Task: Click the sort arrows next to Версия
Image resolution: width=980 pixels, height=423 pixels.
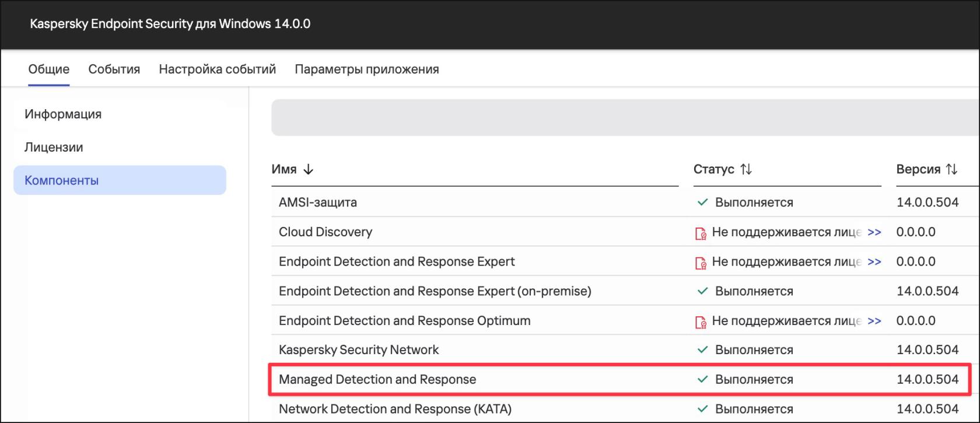Action: (951, 169)
